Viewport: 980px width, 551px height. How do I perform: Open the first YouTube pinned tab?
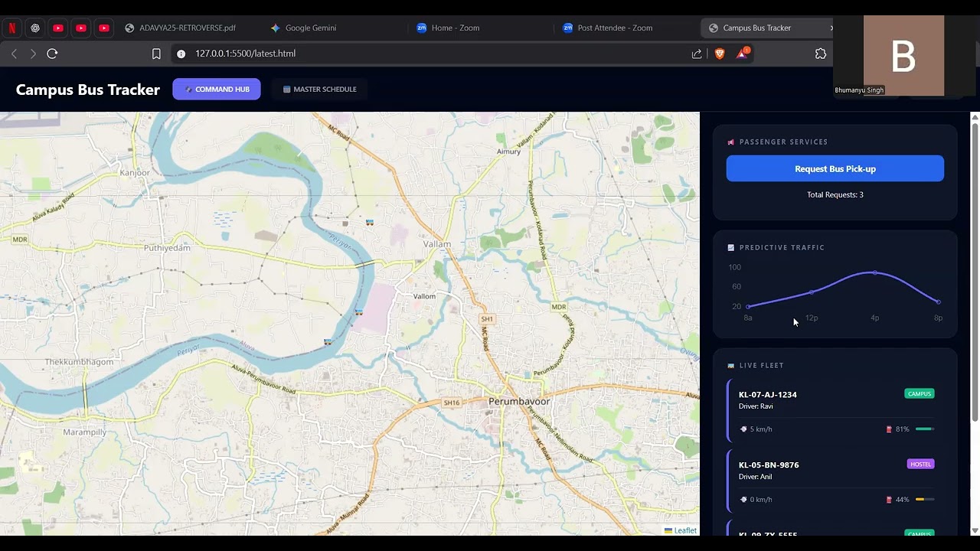point(58,28)
